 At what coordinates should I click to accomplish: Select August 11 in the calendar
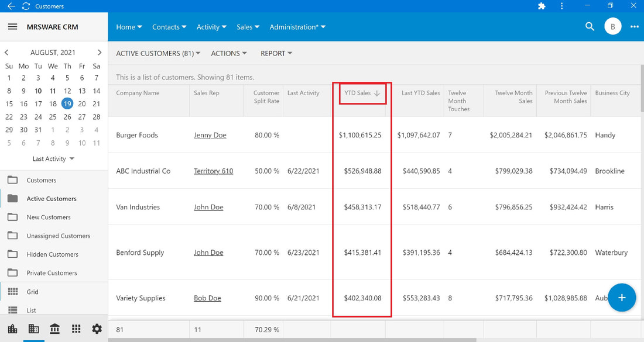tap(53, 91)
